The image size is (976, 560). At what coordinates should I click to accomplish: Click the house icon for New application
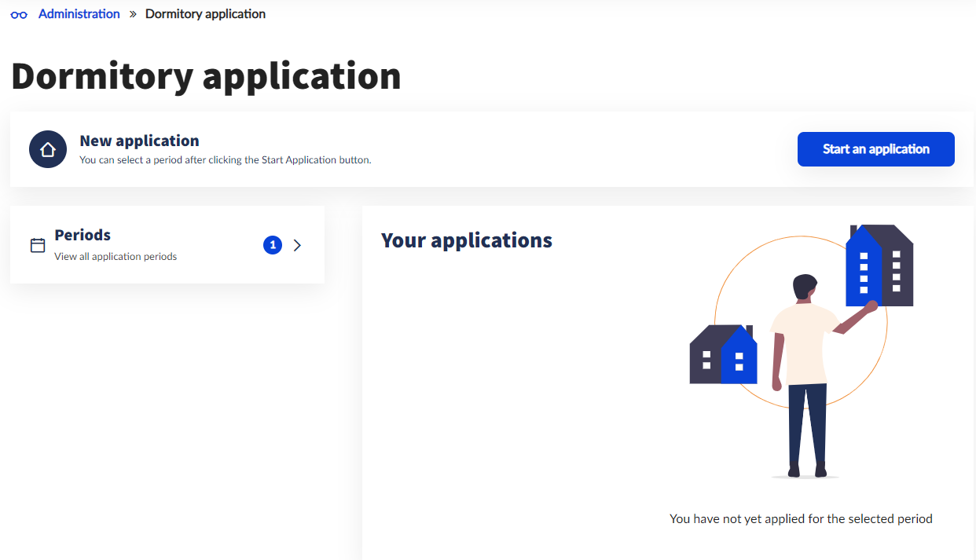48,149
